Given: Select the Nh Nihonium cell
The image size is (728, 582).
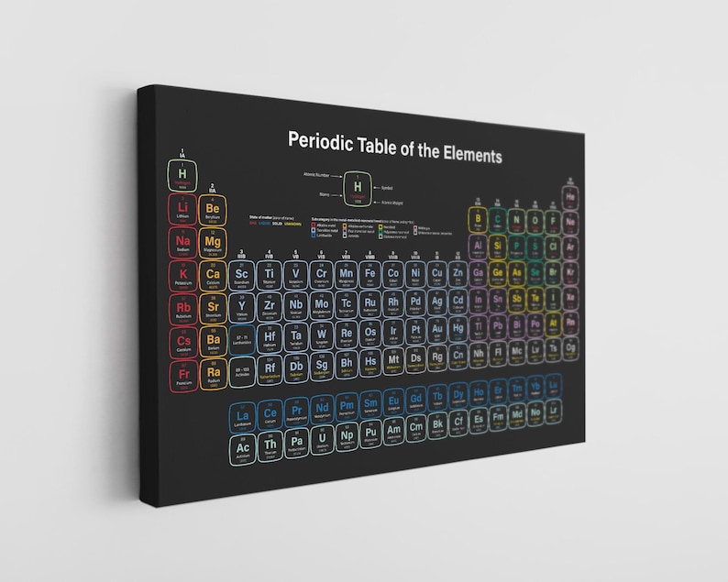Looking at the screenshot, I should [x=479, y=356].
